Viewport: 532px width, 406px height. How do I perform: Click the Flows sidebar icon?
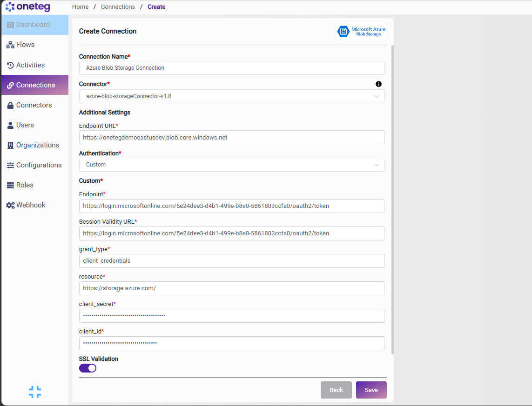(x=10, y=45)
